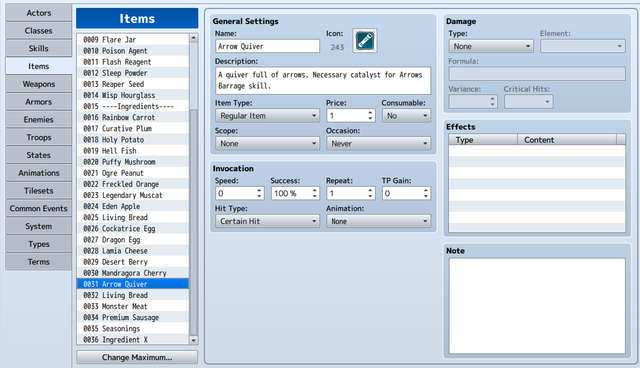Select item 0022 Freckled Orange
640x368 pixels.
[x=133, y=184]
